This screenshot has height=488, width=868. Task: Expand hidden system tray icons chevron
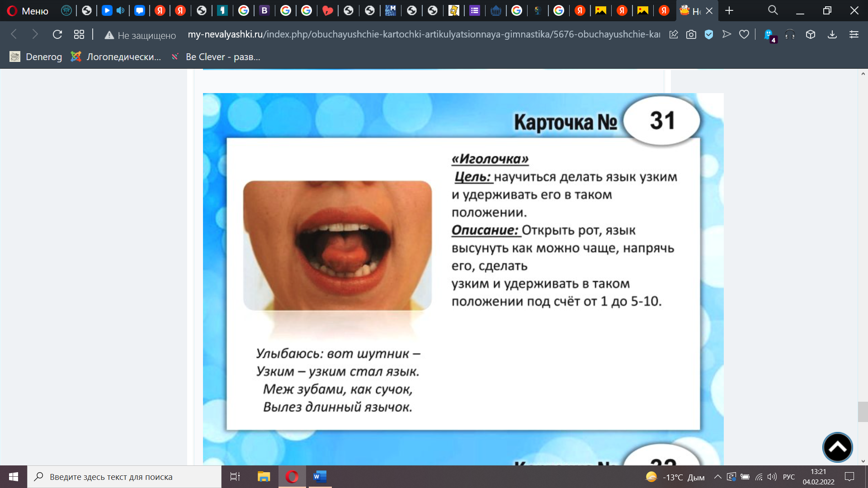717,477
